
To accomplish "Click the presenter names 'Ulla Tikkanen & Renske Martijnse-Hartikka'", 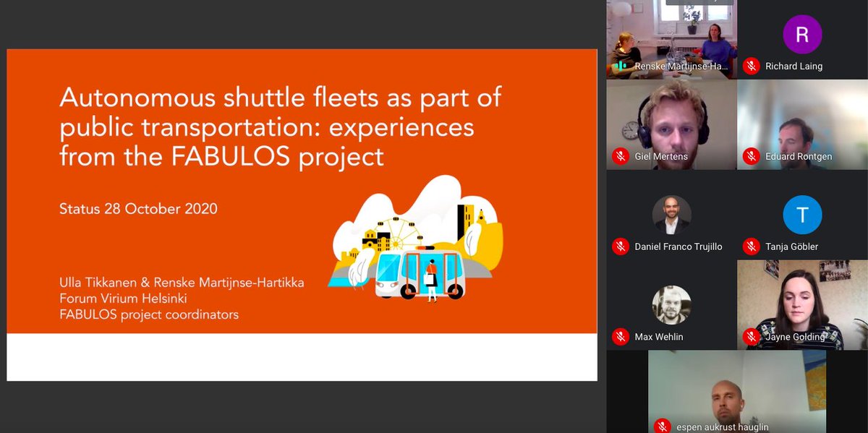I will 182,283.
